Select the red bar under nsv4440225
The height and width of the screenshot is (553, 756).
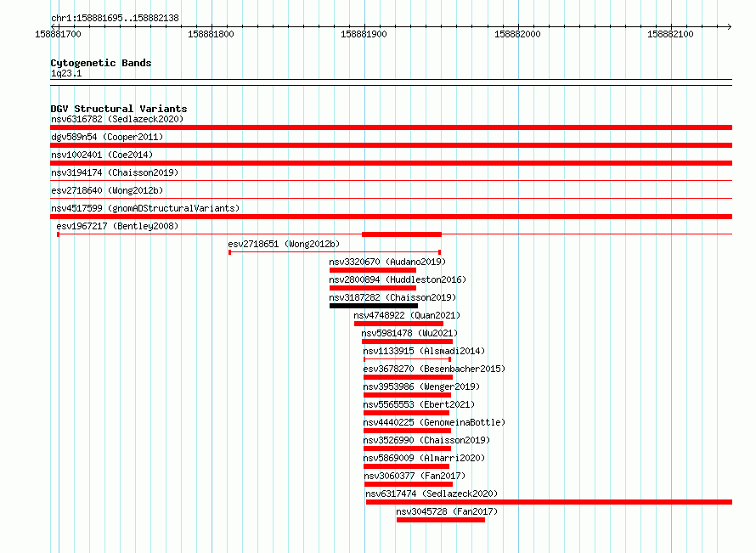(x=407, y=431)
